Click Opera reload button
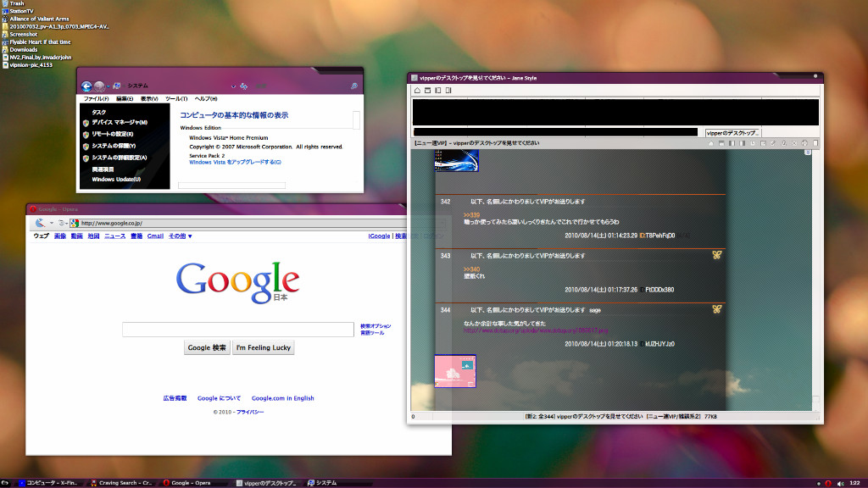This screenshot has width=868, height=488. point(62,223)
